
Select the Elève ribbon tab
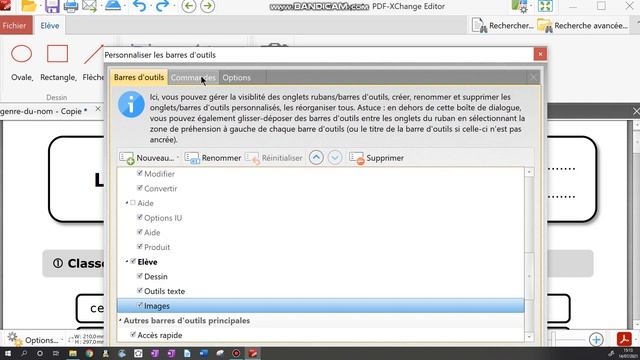50,26
